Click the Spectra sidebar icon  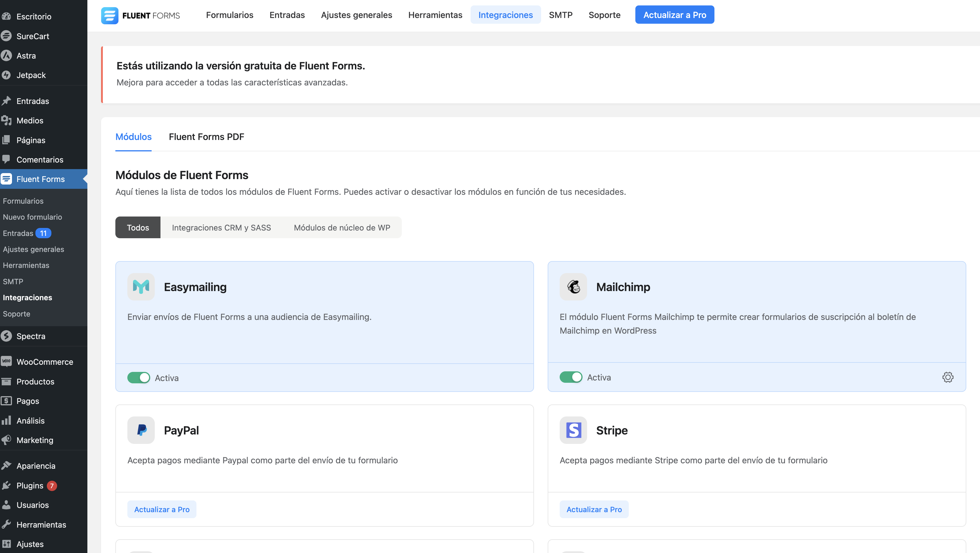pos(6,336)
